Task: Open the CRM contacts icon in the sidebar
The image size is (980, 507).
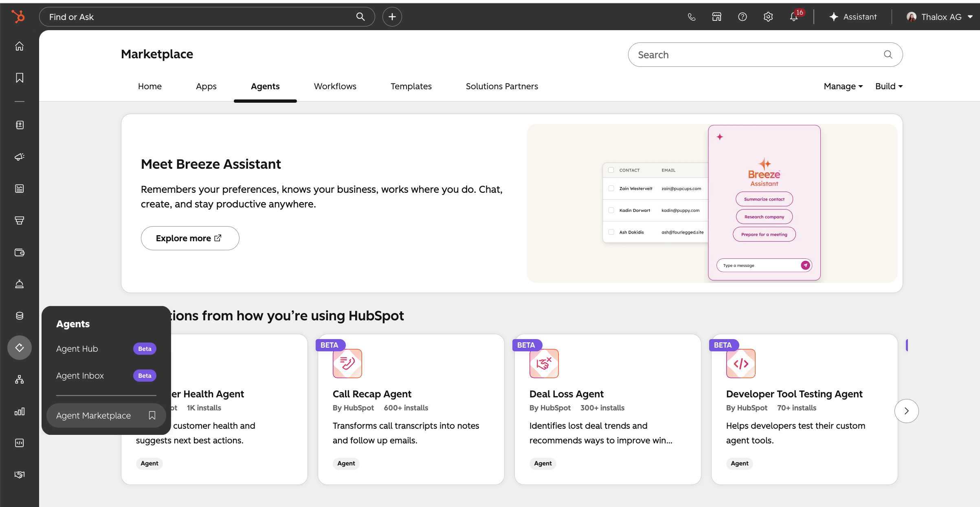Action: (20, 125)
